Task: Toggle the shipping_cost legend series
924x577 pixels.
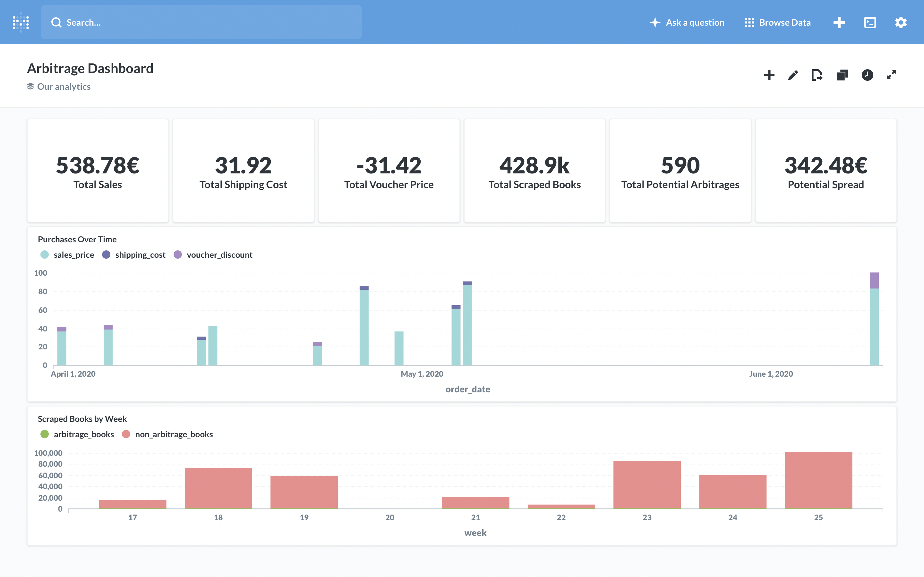Action: pos(140,255)
